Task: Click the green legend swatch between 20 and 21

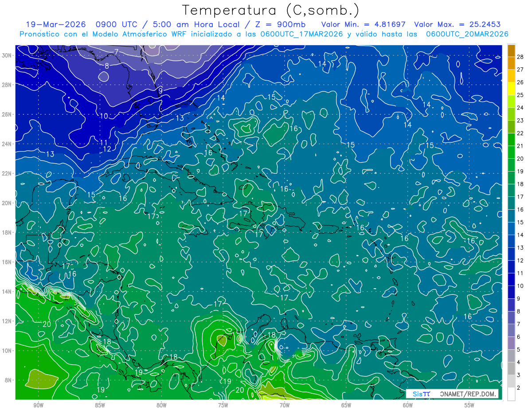Action: 511,152
